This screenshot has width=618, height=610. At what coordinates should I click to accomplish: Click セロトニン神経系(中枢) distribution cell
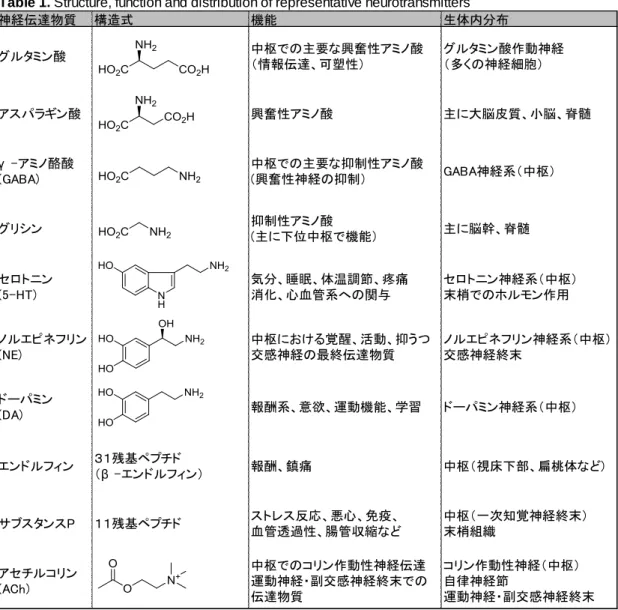pos(510,287)
